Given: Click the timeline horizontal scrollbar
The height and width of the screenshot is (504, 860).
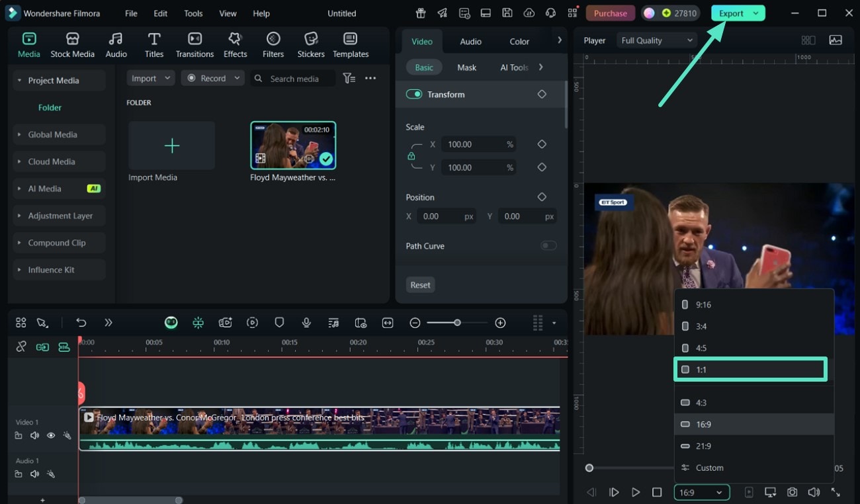Looking at the screenshot, I should click(x=130, y=500).
